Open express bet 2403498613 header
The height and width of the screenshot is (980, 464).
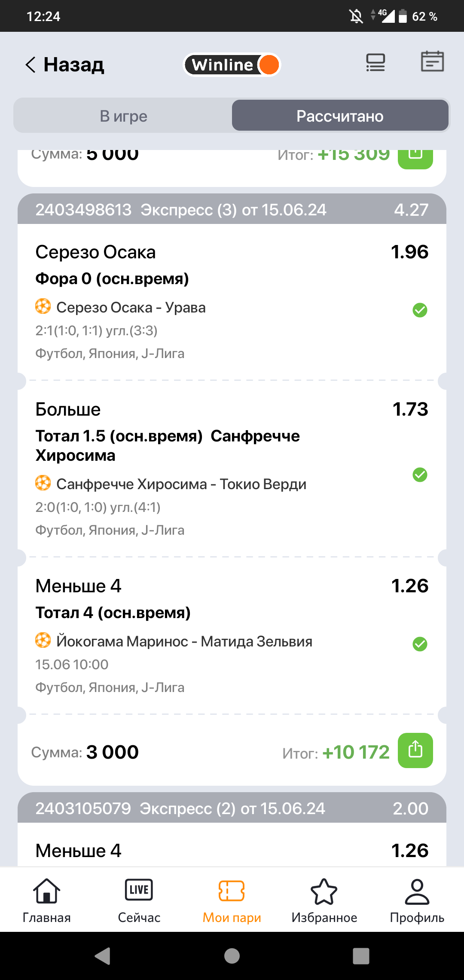point(232,210)
